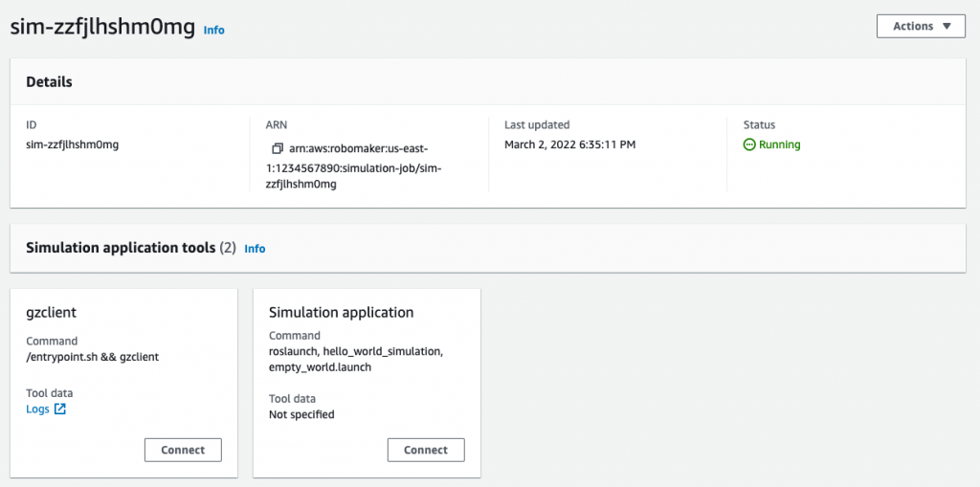Click the Status label in Details
Viewport: 980px width, 487px height.
point(759,125)
